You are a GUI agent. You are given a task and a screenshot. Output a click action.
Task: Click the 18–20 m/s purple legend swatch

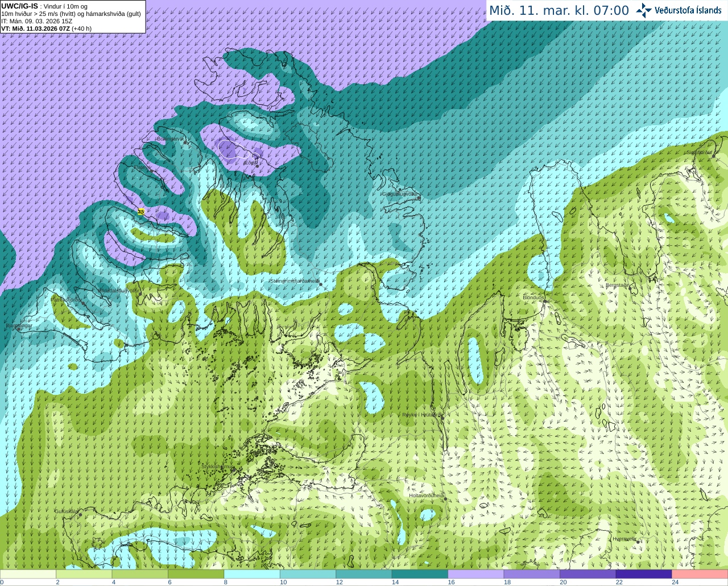click(532, 574)
